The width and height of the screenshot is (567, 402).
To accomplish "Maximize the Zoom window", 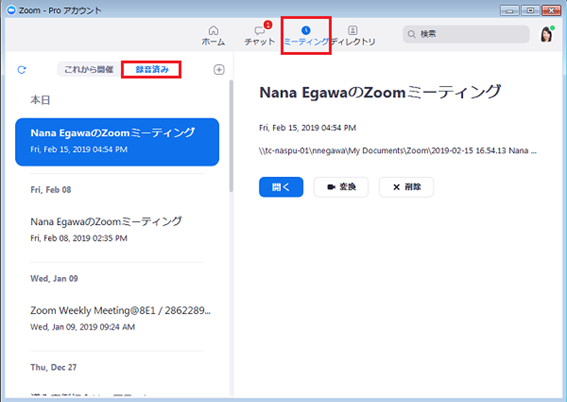I will (x=530, y=10).
